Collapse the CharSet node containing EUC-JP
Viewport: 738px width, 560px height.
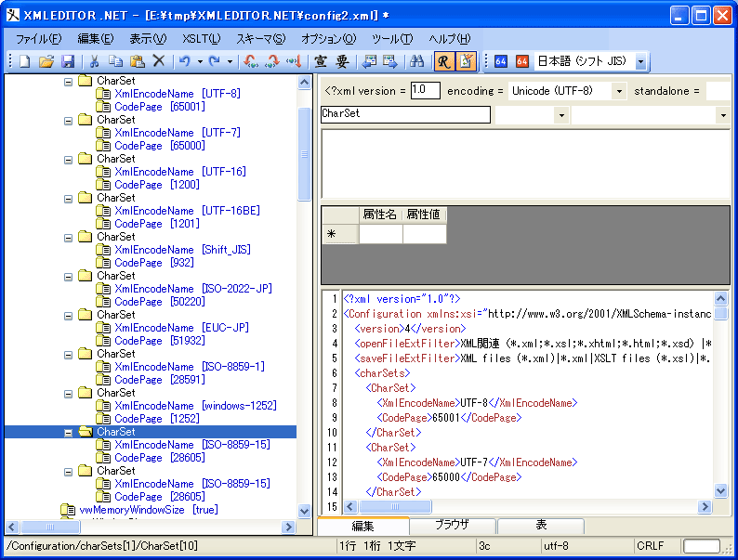[68, 316]
